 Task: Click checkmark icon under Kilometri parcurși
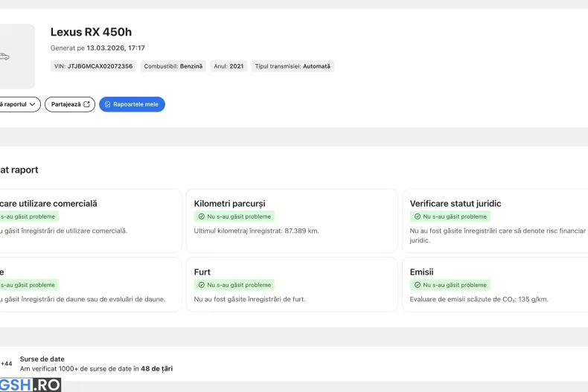[x=202, y=216]
